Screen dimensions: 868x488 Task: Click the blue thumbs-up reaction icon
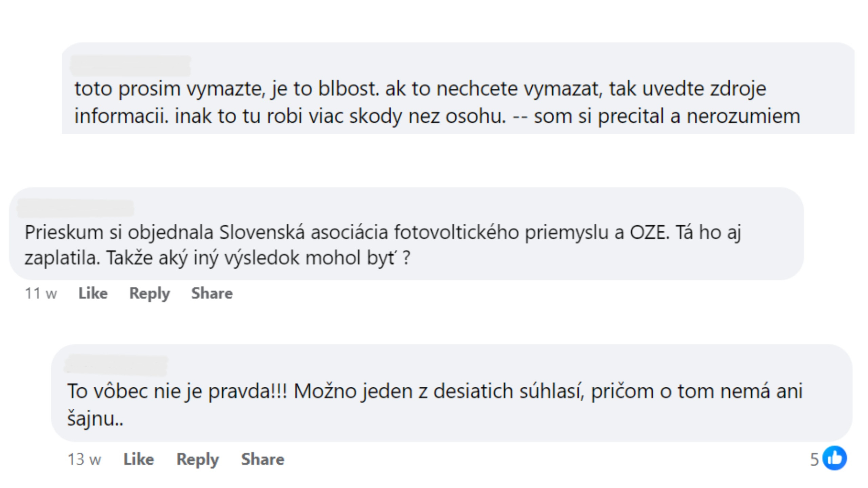click(x=834, y=458)
